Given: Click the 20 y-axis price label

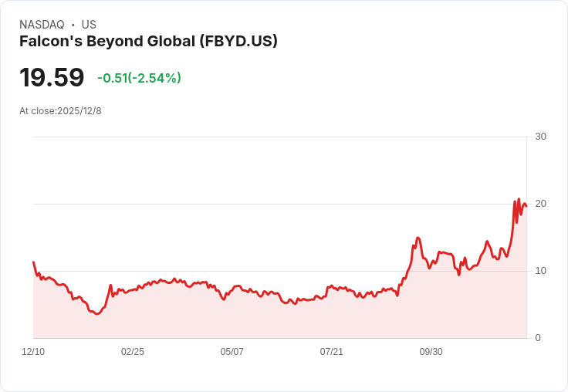Looking at the screenshot, I should tap(540, 204).
